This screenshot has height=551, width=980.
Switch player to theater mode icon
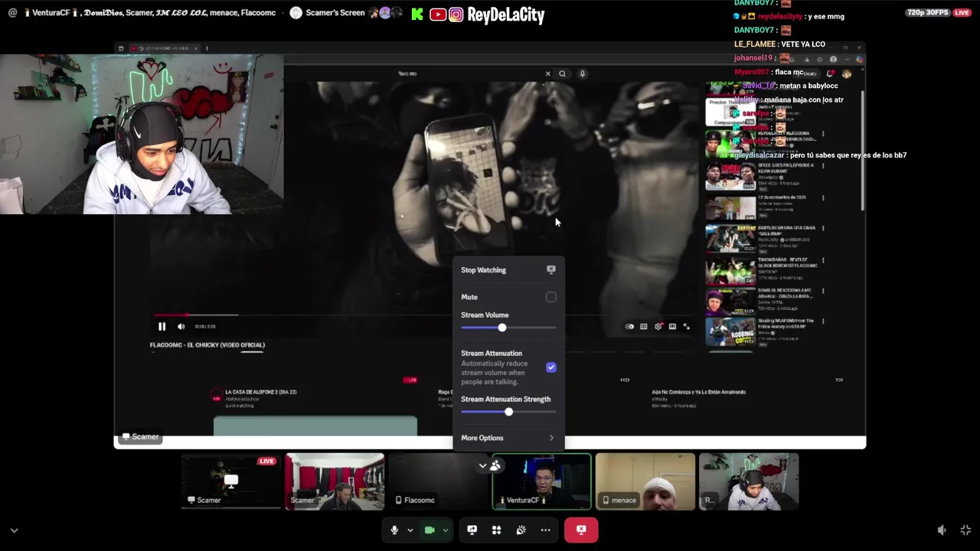click(x=672, y=327)
